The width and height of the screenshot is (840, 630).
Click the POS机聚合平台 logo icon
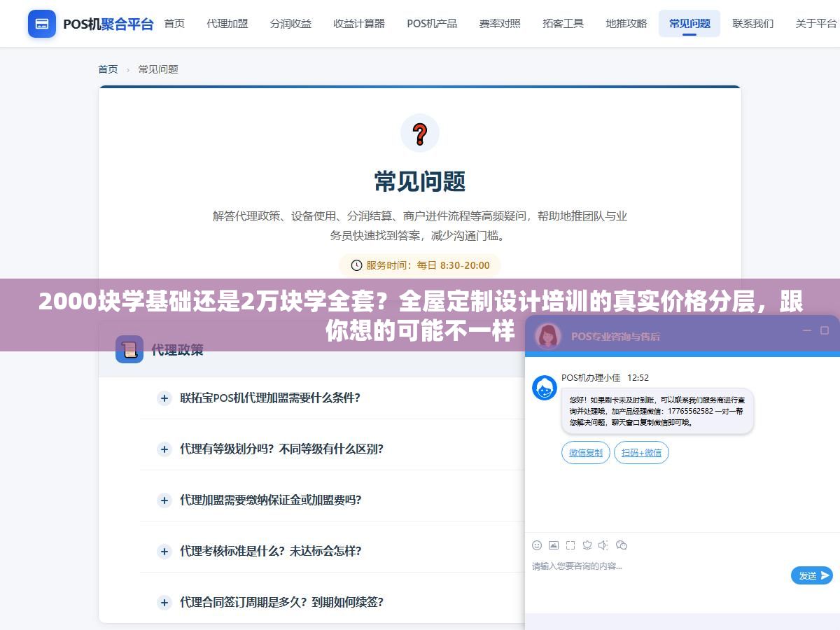(x=42, y=24)
